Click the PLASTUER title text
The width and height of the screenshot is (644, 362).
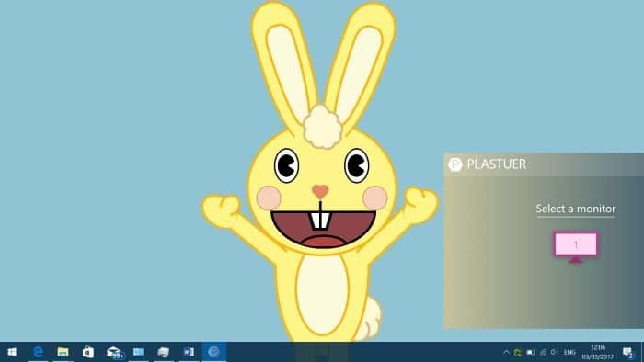tap(497, 164)
